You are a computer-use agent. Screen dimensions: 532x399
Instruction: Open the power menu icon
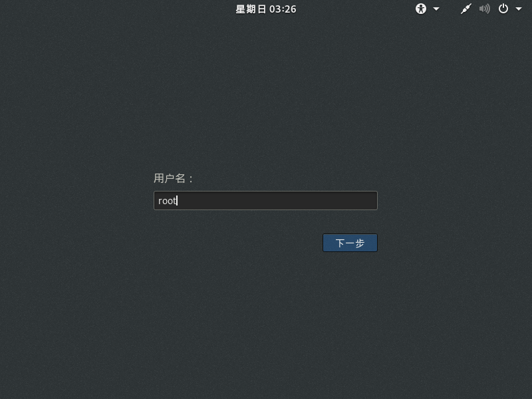click(x=503, y=9)
